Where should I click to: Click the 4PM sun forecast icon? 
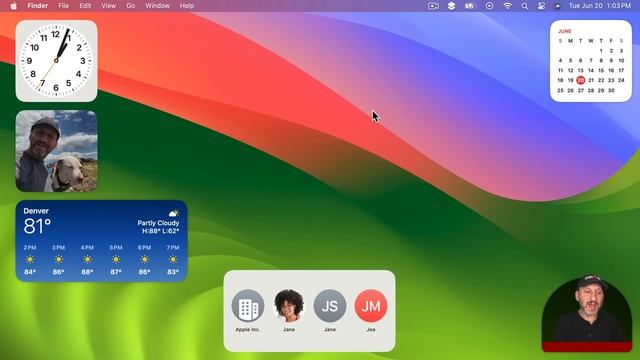pyautogui.click(x=87, y=259)
